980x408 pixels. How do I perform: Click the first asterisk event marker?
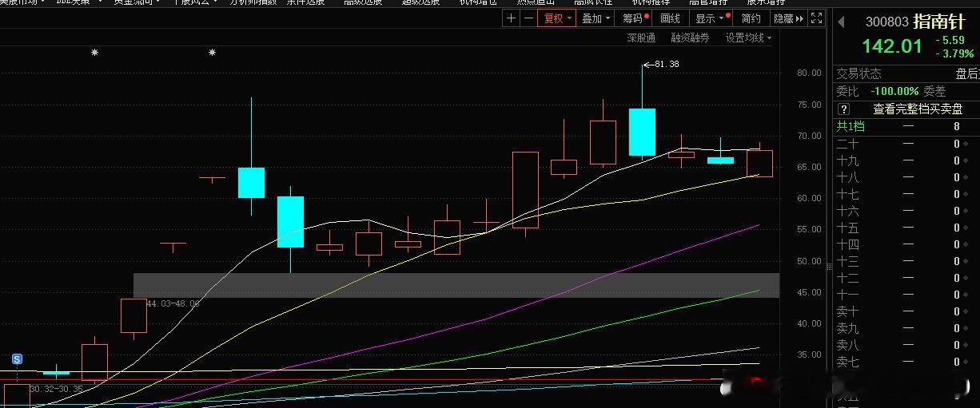94,53
